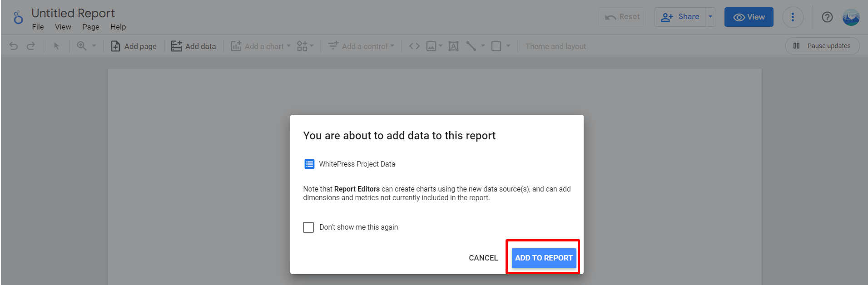Click the redo arrow icon
868x285 pixels.
tap(31, 46)
